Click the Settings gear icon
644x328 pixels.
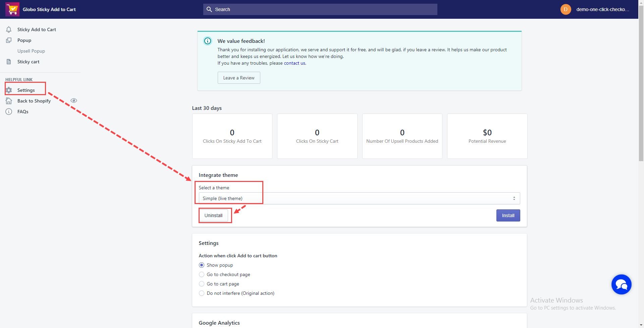pyautogui.click(x=9, y=90)
